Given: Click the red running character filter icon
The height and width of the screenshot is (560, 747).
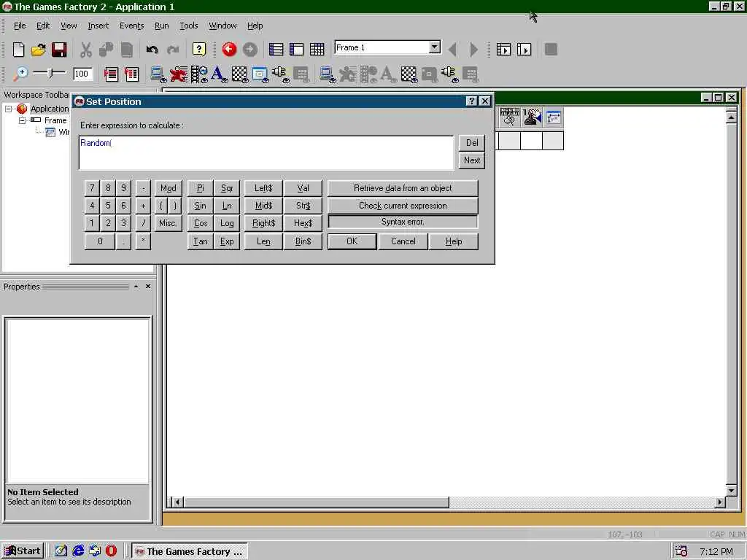Looking at the screenshot, I should pos(179,74).
